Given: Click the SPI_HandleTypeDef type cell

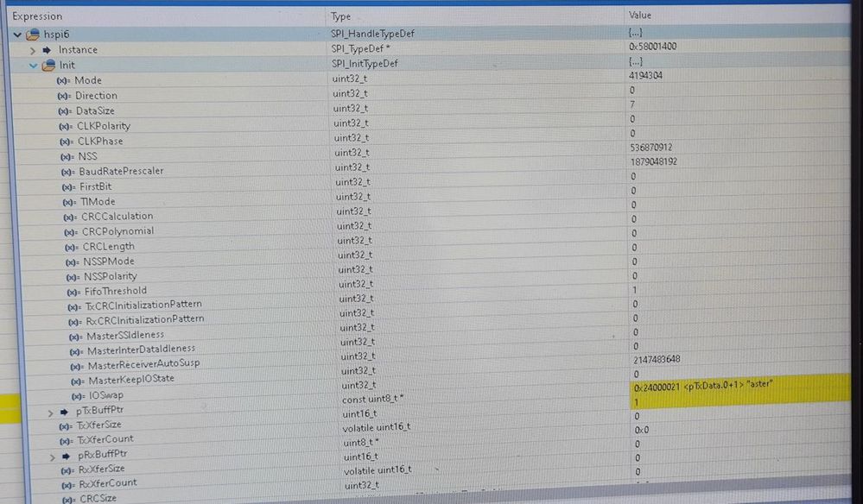Looking at the screenshot, I should [372, 34].
